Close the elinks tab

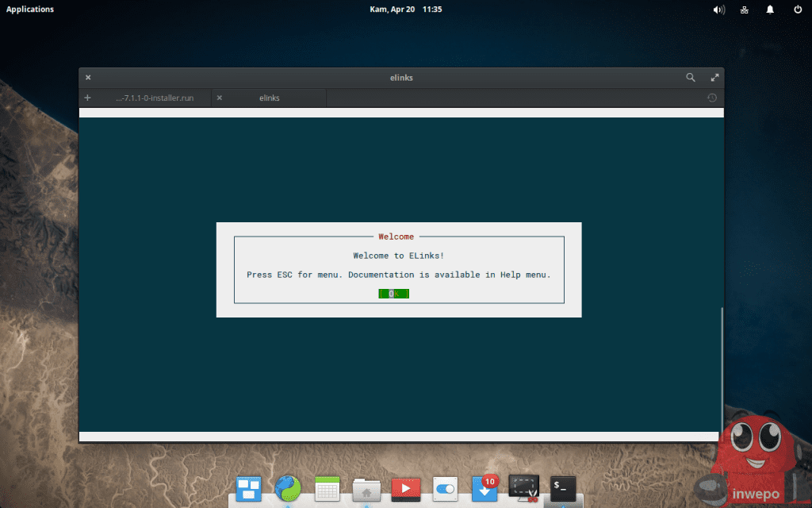220,98
